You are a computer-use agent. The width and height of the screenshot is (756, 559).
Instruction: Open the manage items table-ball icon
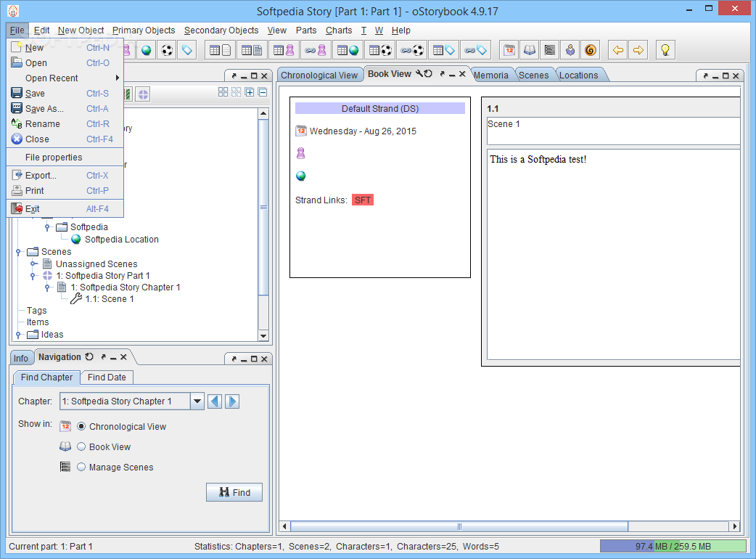pos(380,50)
